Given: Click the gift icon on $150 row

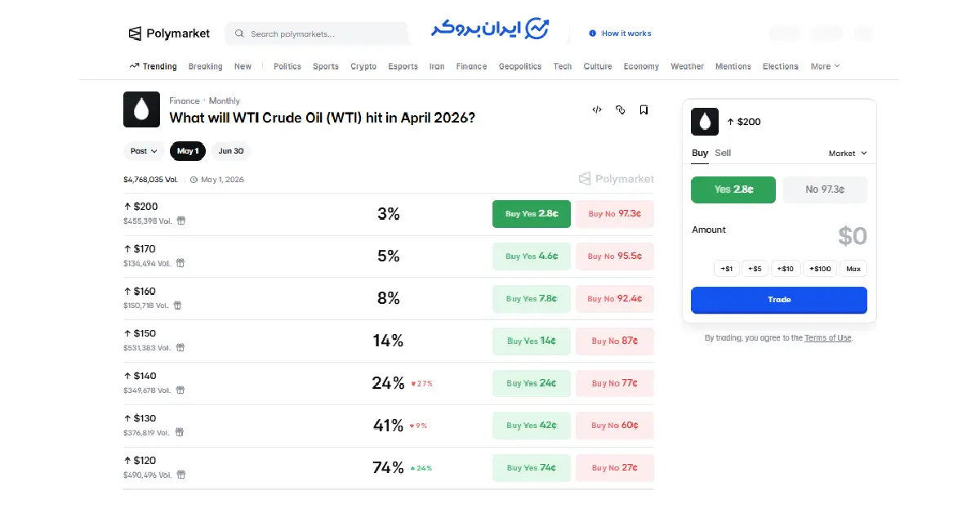Looking at the screenshot, I should tap(180, 347).
